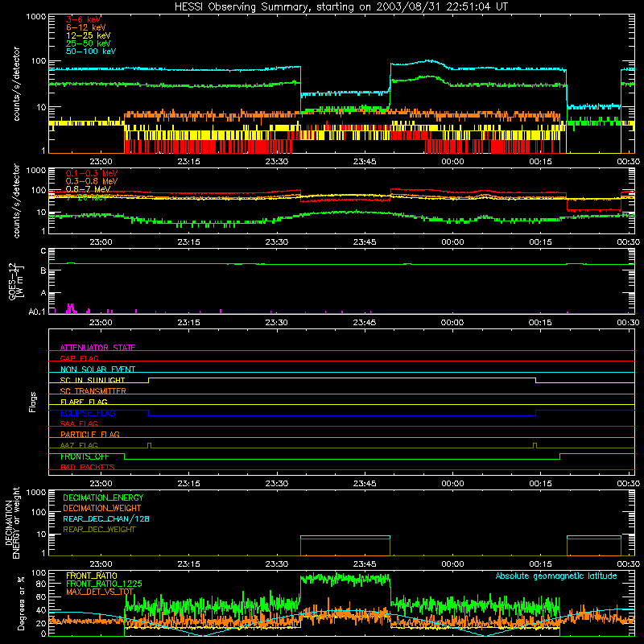Image resolution: width=644 pixels, height=644 pixels.
Task: Click 'Absolute geomagnetic latitude' label
Action: pos(556,576)
